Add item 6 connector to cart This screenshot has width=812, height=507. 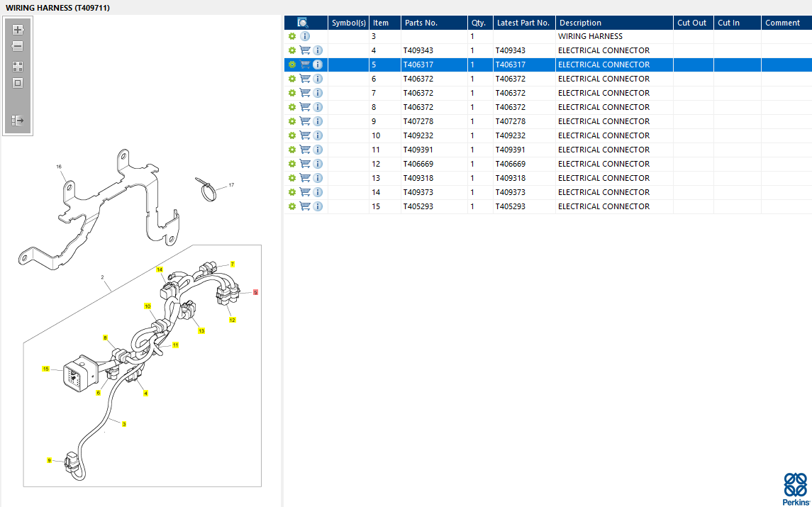(x=305, y=79)
